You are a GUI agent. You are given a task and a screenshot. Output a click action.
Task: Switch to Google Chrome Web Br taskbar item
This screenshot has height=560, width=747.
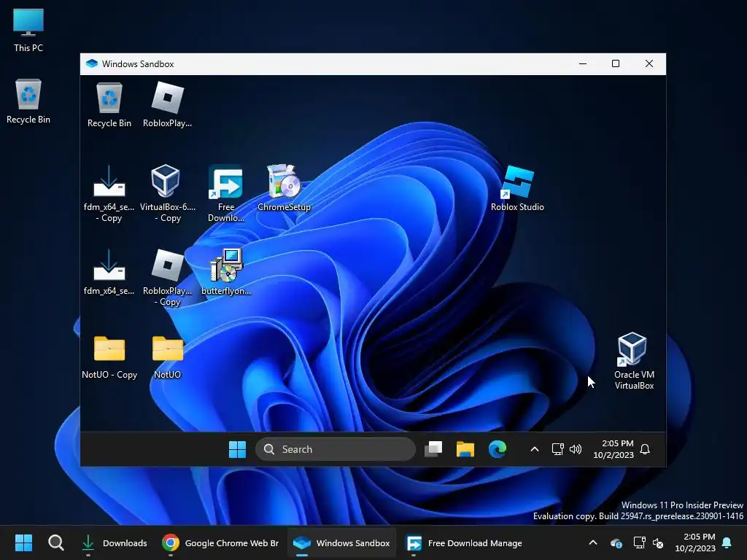(220, 542)
